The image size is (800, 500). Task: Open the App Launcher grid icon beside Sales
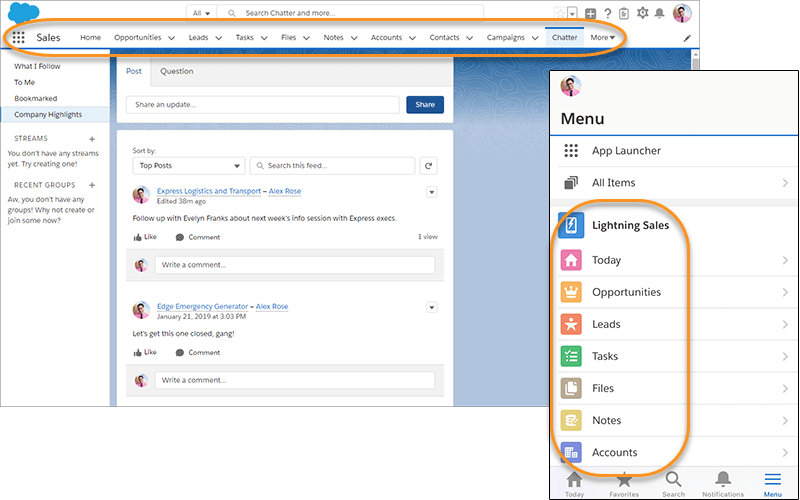19,37
